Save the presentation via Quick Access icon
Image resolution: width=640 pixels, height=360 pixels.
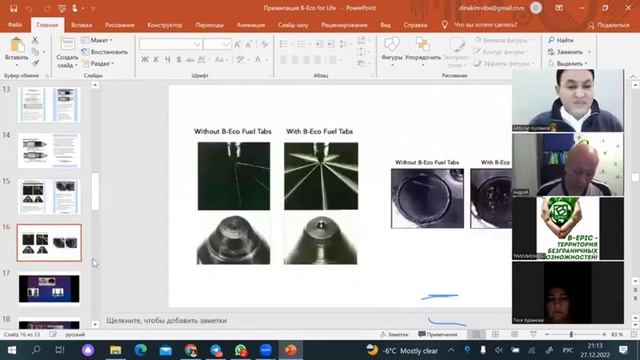tap(13, 8)
